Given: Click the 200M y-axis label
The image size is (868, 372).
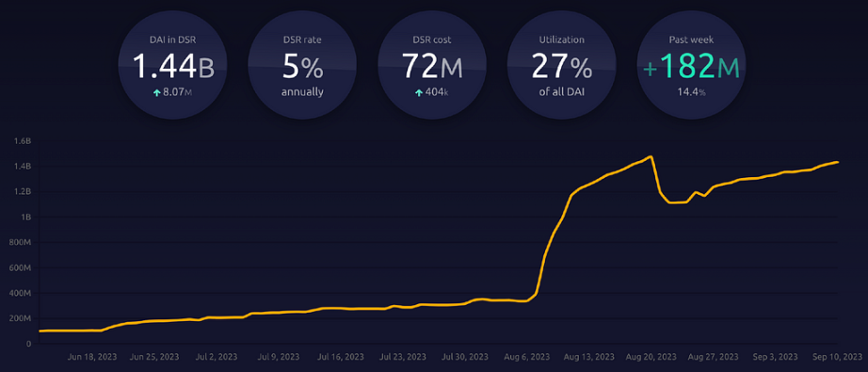Looking at the screenshot, I should pos(21,319).
